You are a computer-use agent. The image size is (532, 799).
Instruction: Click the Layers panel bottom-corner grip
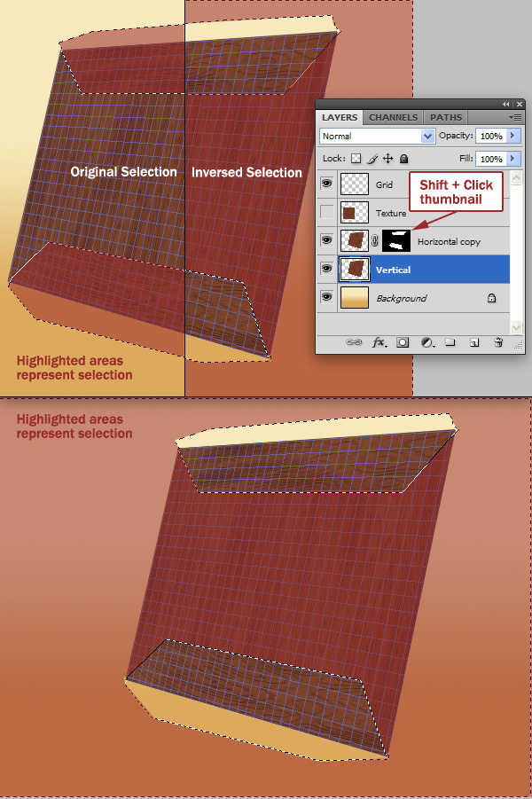(x=518, y=345)
